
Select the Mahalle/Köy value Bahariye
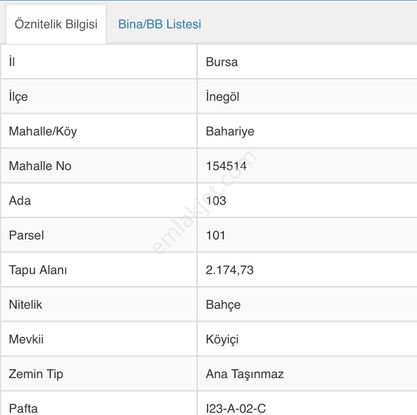[x=230, y=131]
